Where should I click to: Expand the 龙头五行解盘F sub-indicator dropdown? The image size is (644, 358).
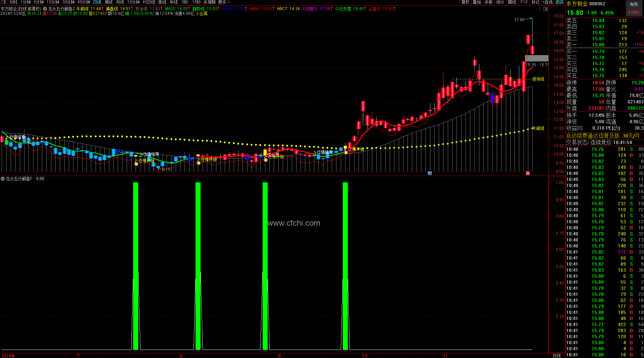[3, 179]
